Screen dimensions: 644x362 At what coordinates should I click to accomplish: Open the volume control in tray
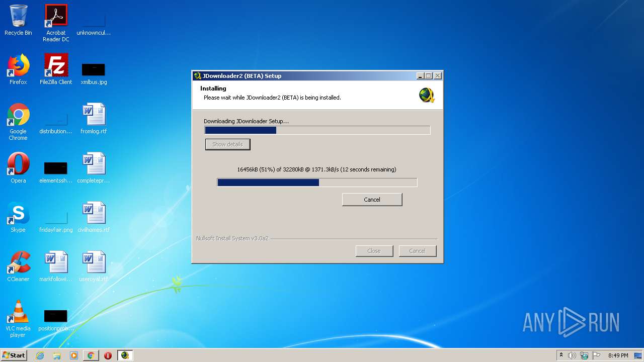pyautogui.click(x=572, y=355)
